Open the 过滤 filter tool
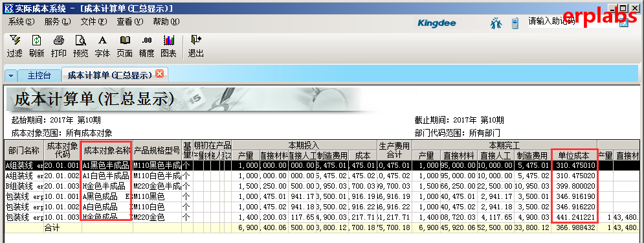The image size is (644, 243). pyautogui.click(x=14, y=46)
